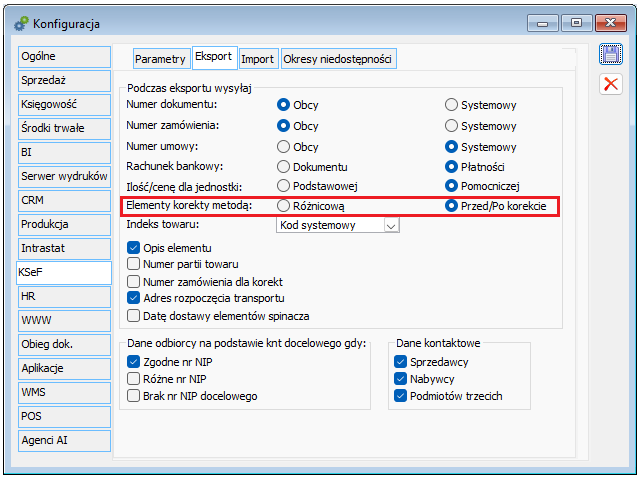Image resolution: width=640 pixels, height=481 pixels.
Task: Click the save floppy disk icon
Action: click(611, 54)
